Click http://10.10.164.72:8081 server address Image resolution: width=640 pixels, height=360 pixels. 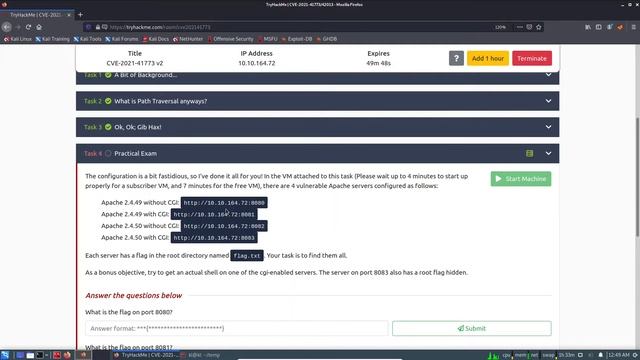point(214,214)
